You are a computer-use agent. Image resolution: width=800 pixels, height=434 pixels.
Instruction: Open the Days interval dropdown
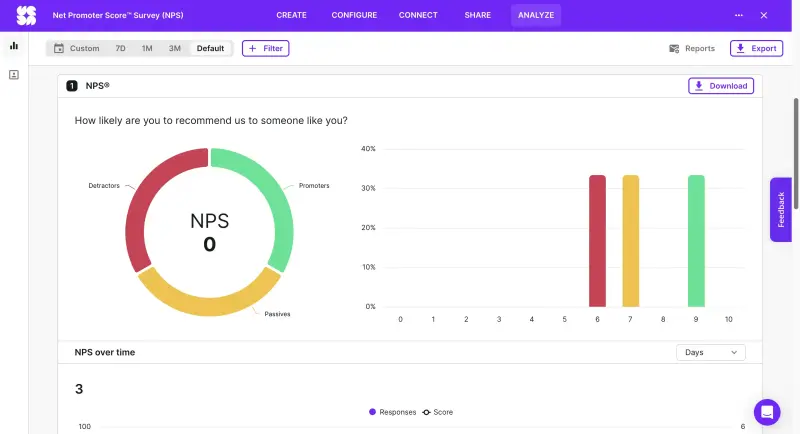[x=710, y=352]
